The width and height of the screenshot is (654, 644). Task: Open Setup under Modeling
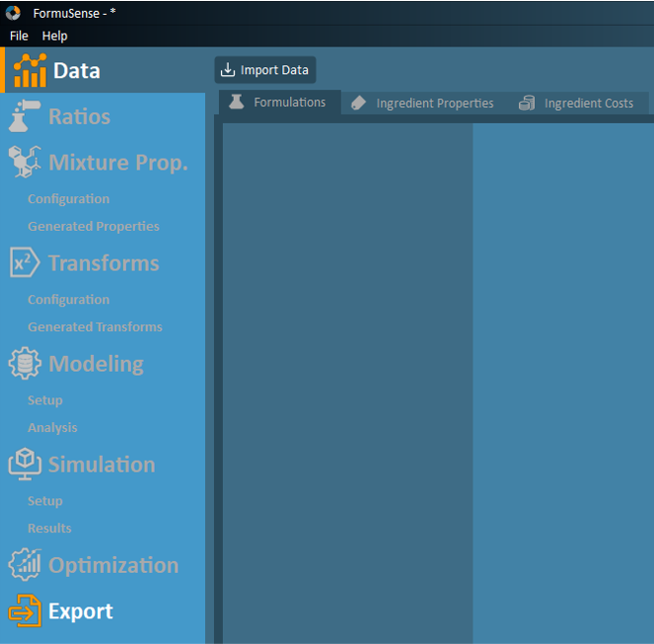click(45, 400)
